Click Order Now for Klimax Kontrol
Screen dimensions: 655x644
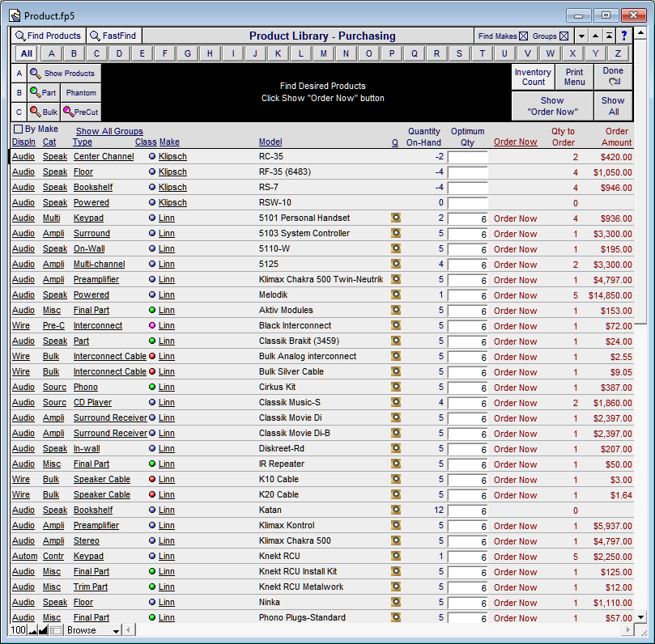pyautogui.click(x=515, y=526)
